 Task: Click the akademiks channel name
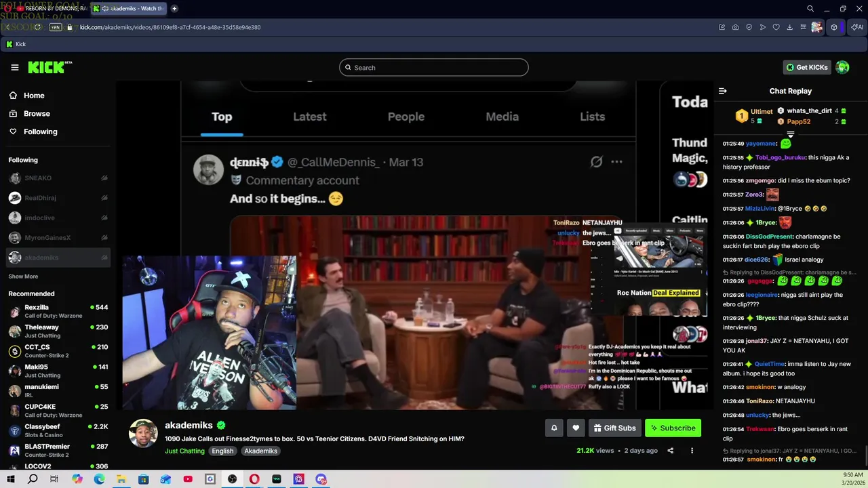(189, 426)
